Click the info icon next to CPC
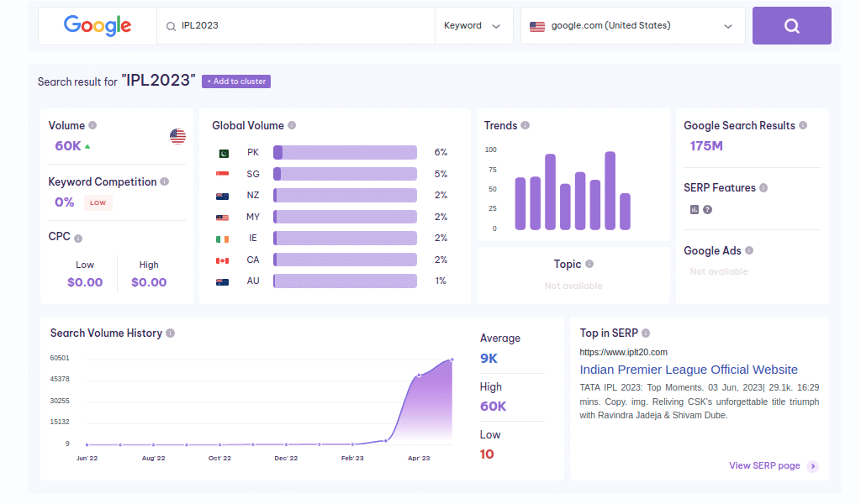The width and height of the screenshot is (861, 504). [x=78, y=238]
